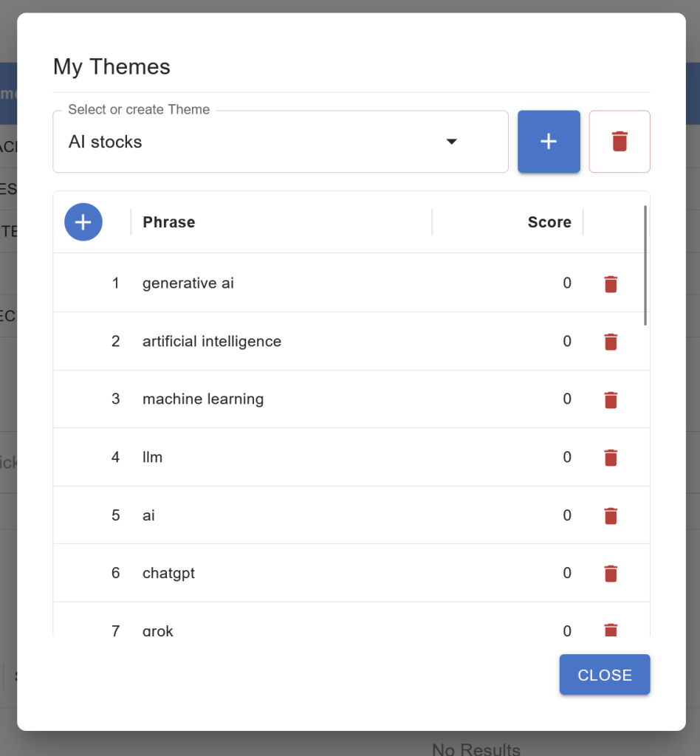This screenshot has height=756, width=700.
Task: Sort by the Phrase column header
Action: [169, 222]
